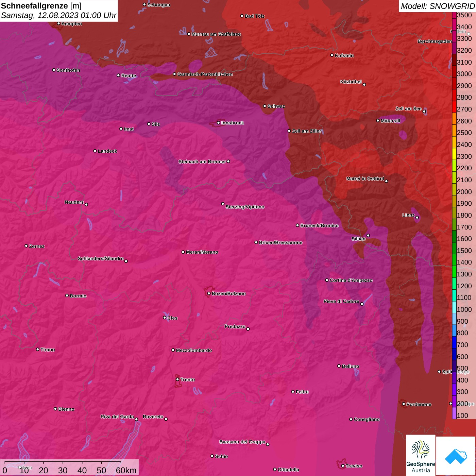Viewport: 476px width, 476px height.
Task: Click the "Zernez" city label
Action: tap(37, 246)
